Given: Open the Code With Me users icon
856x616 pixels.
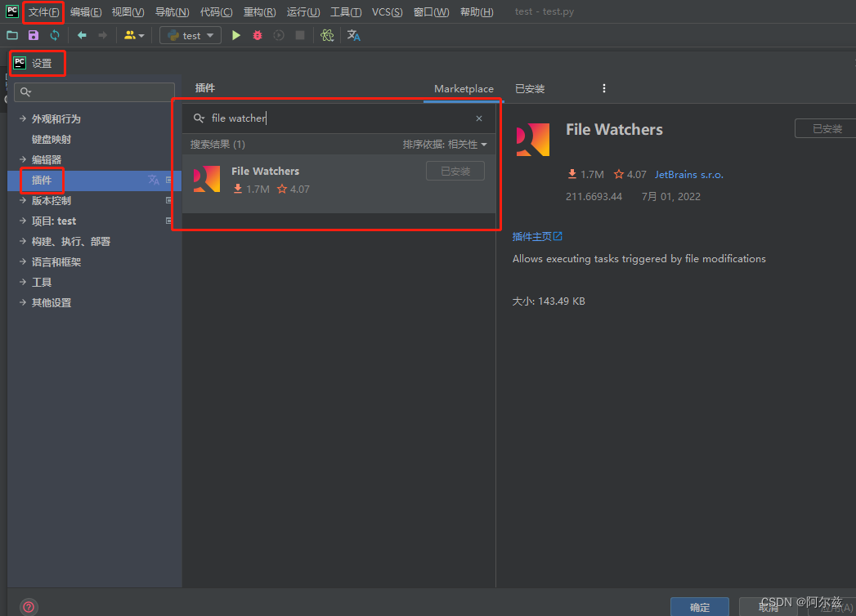Looking at the screenshot, I should [134, 35].
